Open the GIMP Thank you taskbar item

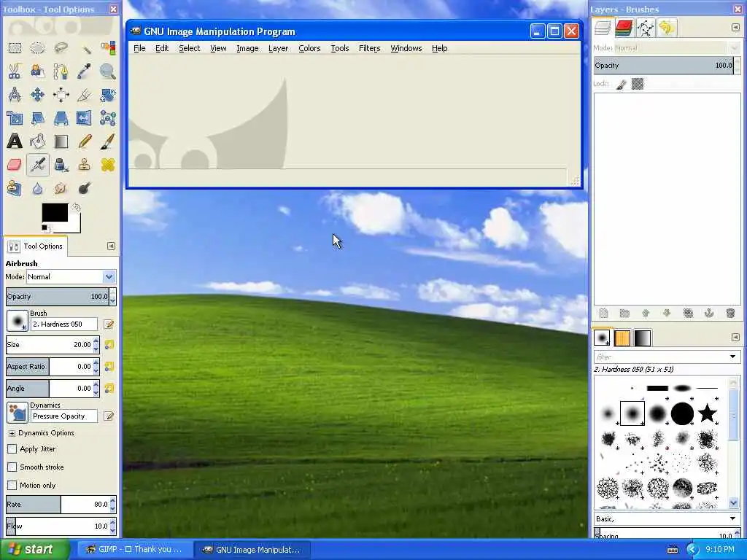click(x=134, y=549)
